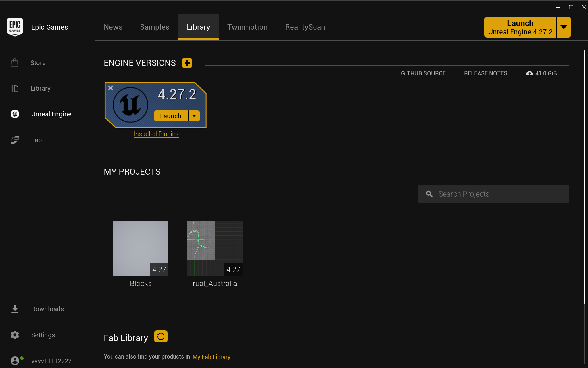
Task: Switch to the News tab
Action: click(x=113, y=27)
